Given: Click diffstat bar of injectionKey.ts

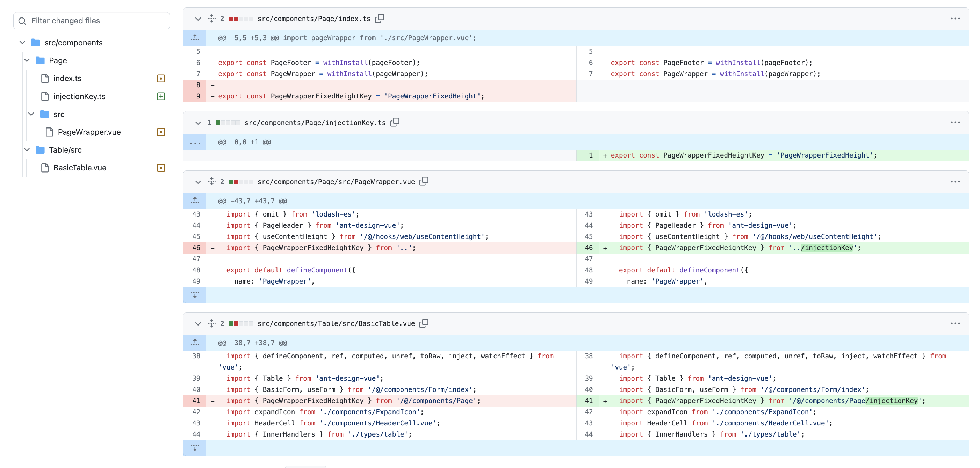Looking at the screenshot, I should [x=228, y=123].
